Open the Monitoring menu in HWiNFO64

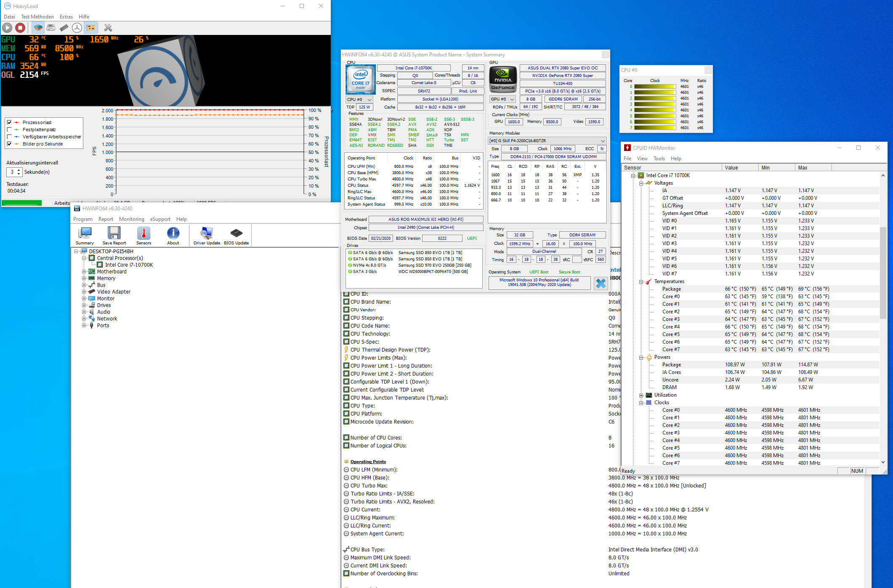(x=131, y=219)
